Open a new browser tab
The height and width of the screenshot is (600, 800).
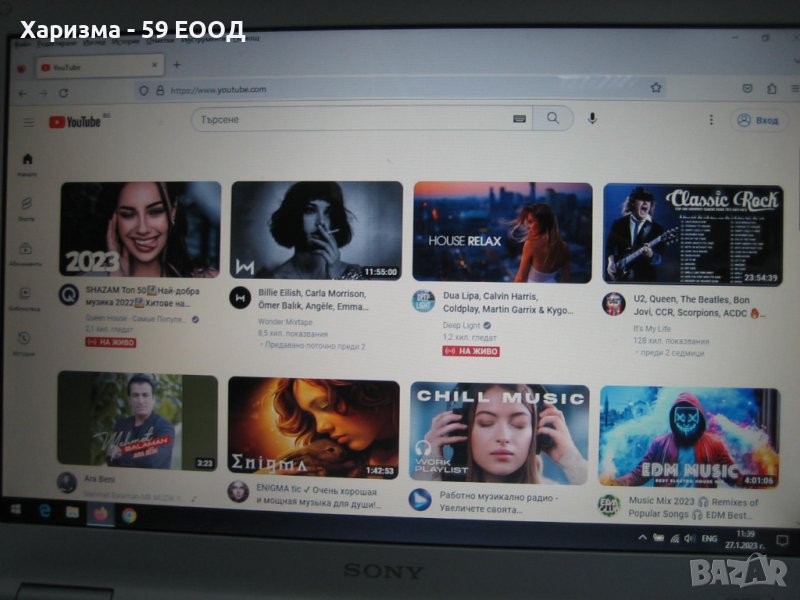[x=177, y=65]
